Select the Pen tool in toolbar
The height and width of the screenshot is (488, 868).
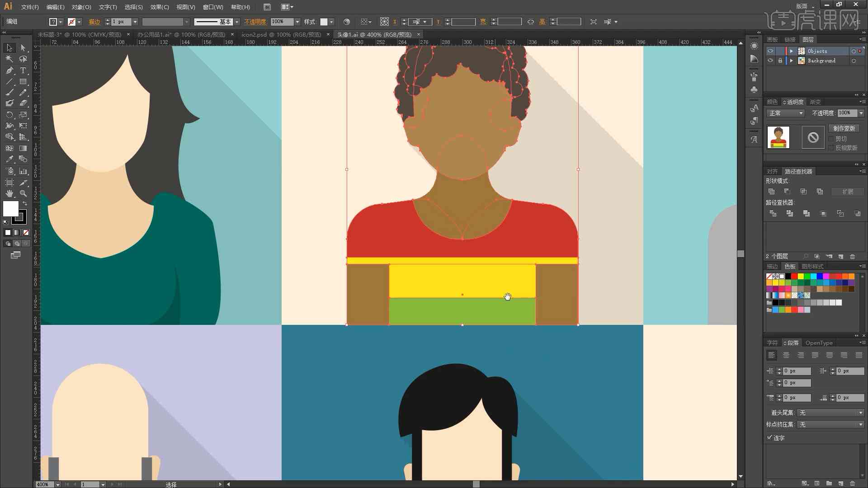point(8,70)
